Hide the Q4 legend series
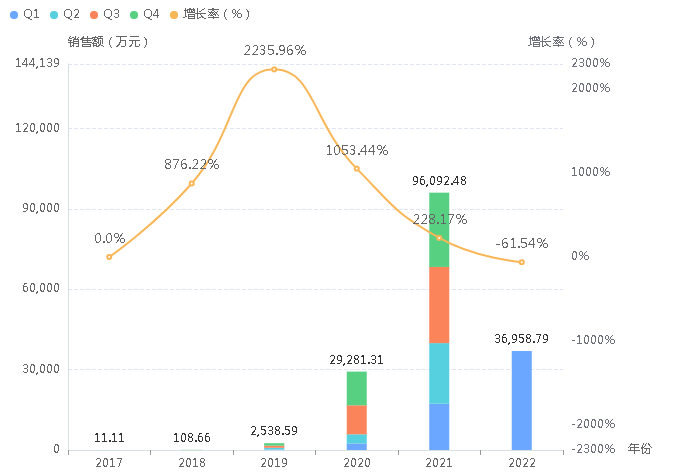 coord(144,14)
